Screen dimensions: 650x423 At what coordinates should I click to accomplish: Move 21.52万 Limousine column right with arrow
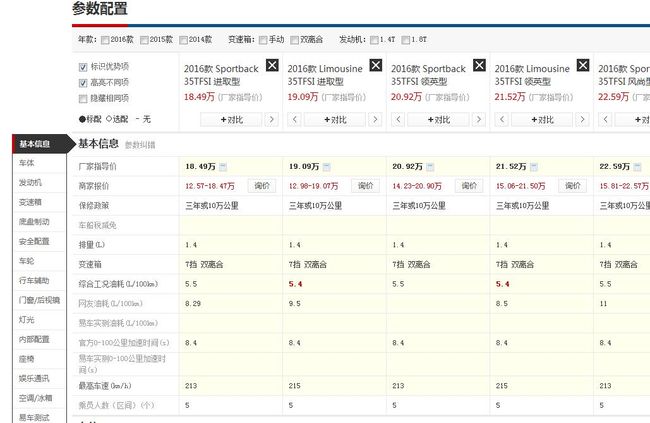[x=582, y=119]
